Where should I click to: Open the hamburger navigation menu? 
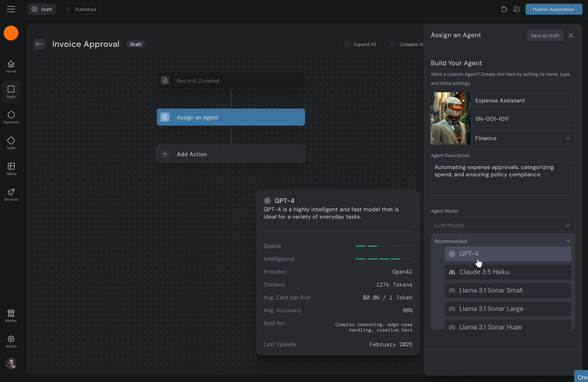[x=11, y=9]
